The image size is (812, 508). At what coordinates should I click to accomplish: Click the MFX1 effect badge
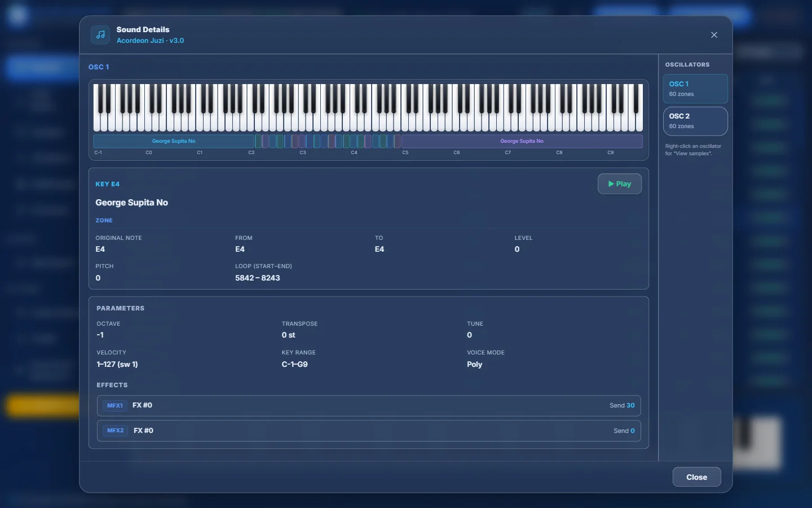(115, 406)
